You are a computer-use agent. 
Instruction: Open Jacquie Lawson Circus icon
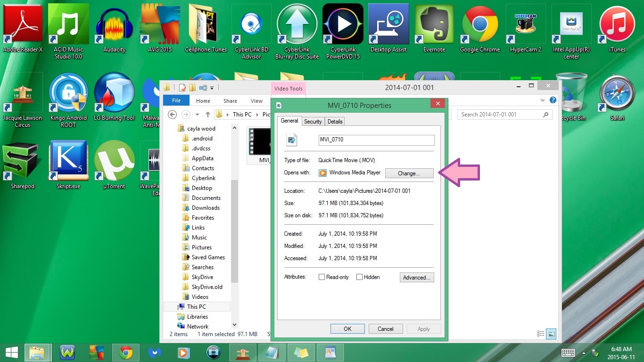point(23,100)
